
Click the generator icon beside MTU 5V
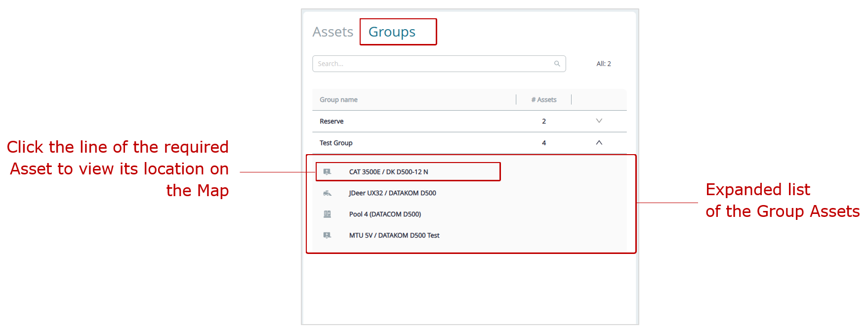tap(327, 236)
